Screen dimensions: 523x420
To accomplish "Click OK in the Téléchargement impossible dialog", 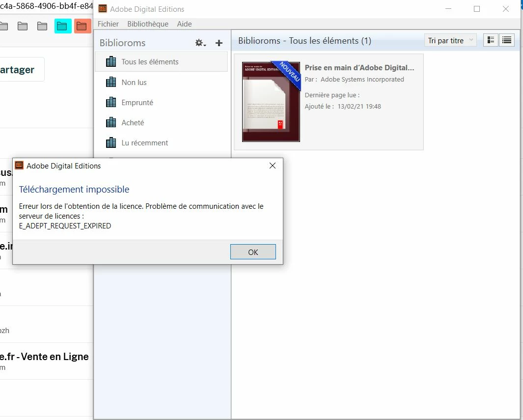I will [x=253, y=252].
